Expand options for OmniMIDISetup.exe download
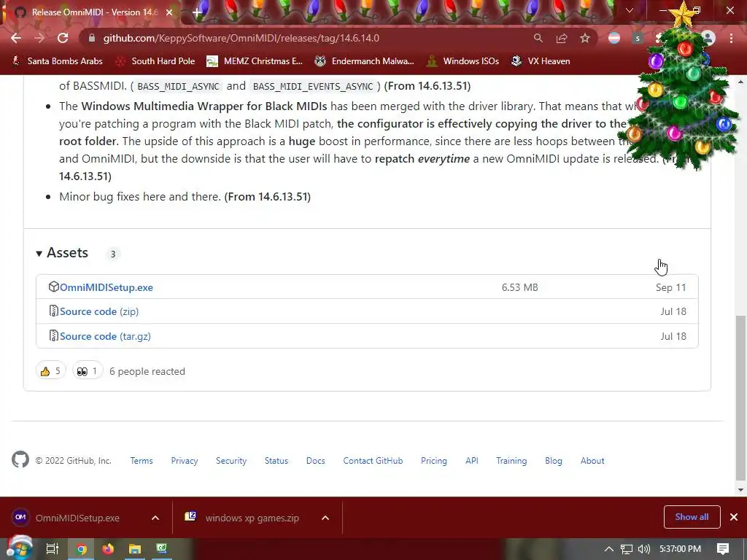 tap(155, 518)
